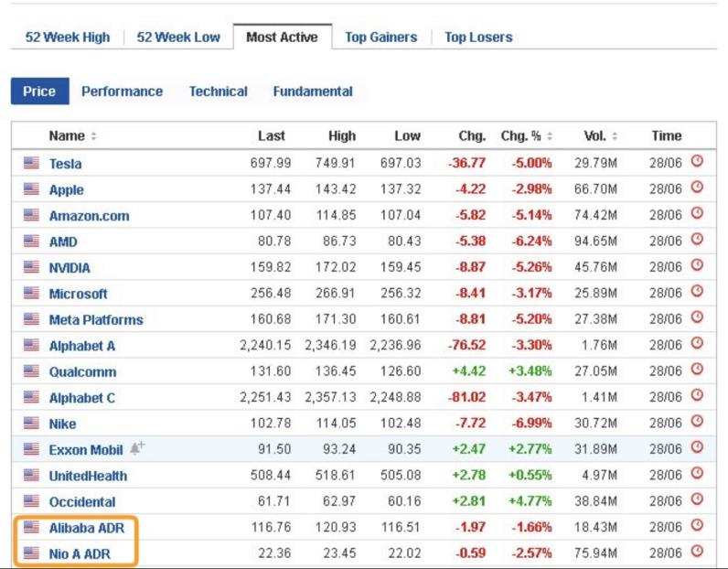Open the Apple stock link
Screen dimensions: 728x569
pyautogui.click(x=67, y=190)
